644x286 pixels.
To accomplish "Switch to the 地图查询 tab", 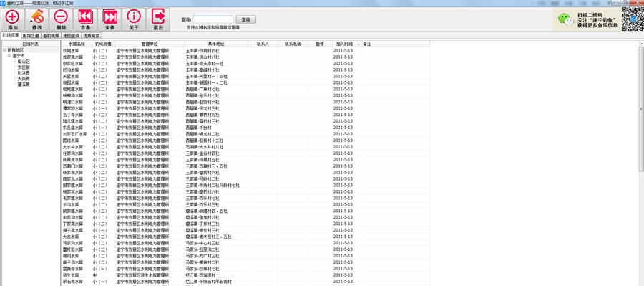I will [72, 36].
